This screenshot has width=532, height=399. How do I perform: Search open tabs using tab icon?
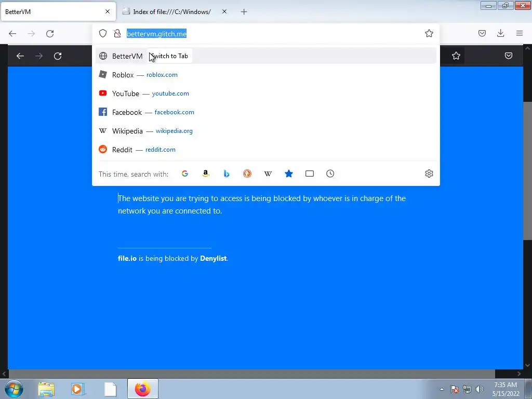pyautogui.click(x=310, y=174)
